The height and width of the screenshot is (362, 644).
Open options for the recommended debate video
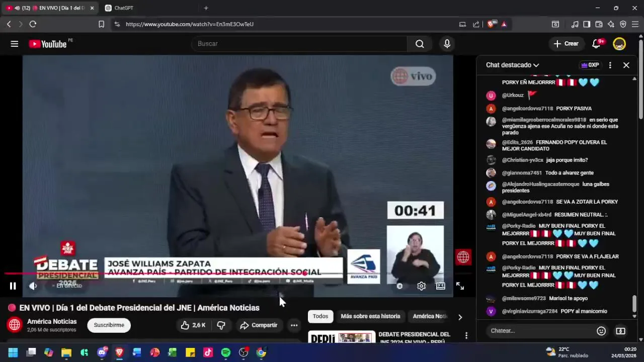tap(466, 335)
